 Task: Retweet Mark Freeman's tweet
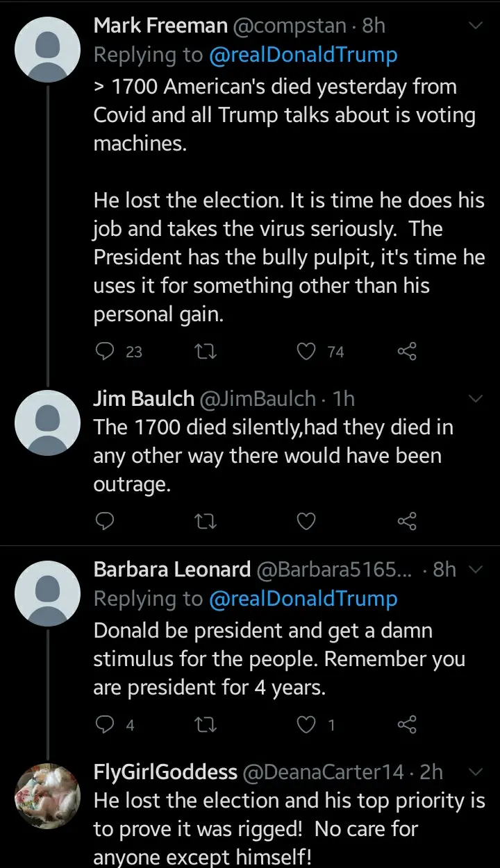pyautogui.click(x=207, y=352)
